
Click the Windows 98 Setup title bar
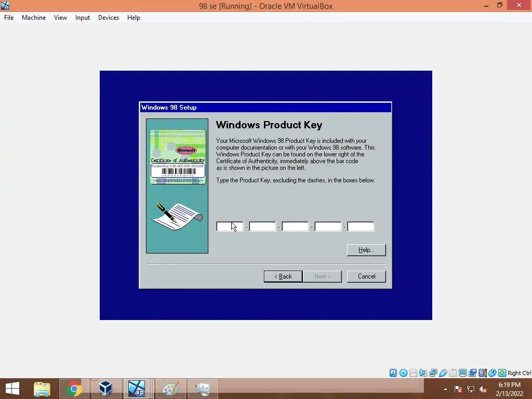(x=265, y=108)
